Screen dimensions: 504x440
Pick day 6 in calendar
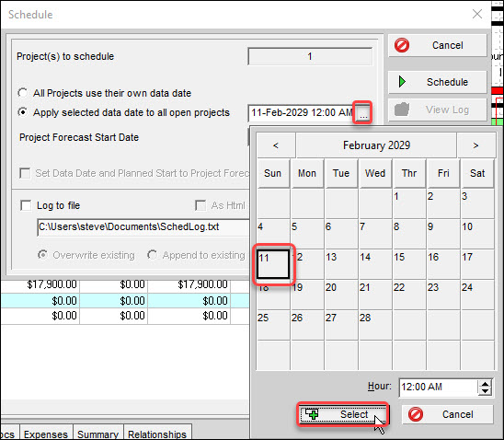[x=341, y=234]
